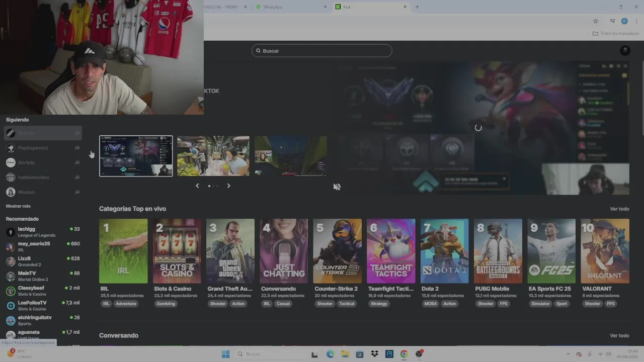The image size is (644, 362).
Task: Open File Explorer from taskbar
Action: (345, 354)
